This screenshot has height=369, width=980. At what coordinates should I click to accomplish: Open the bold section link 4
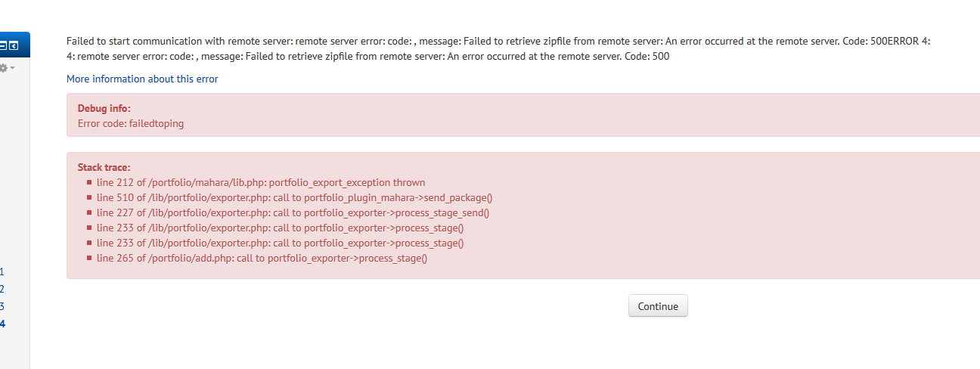tap(2, 324)
